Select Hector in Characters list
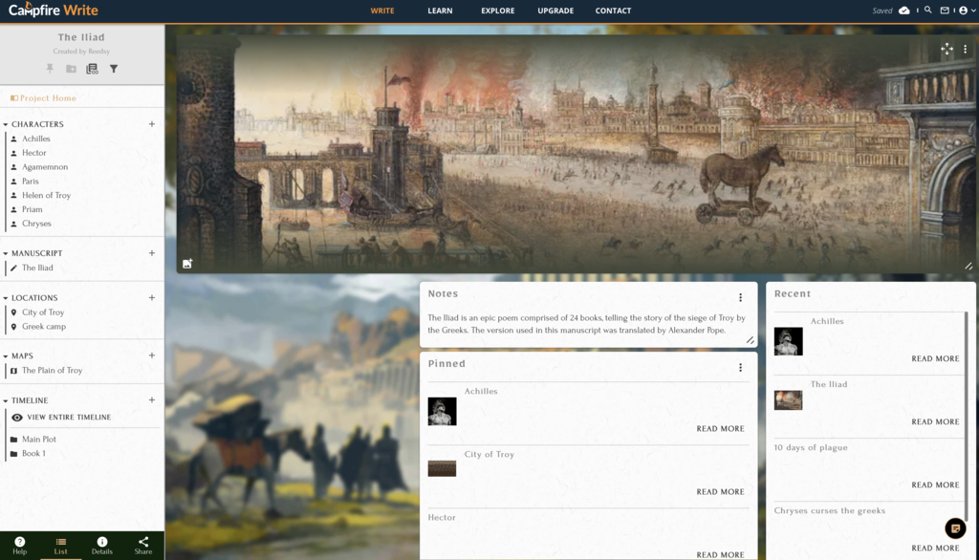The width and height of the screenshot is (979, 560). tap(34, 153)
